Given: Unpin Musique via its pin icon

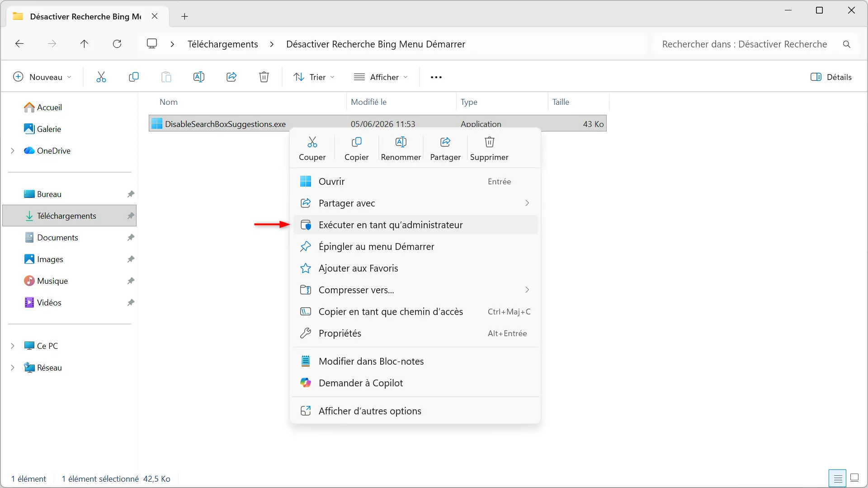Looking at the screenshot, I should 131,281.
